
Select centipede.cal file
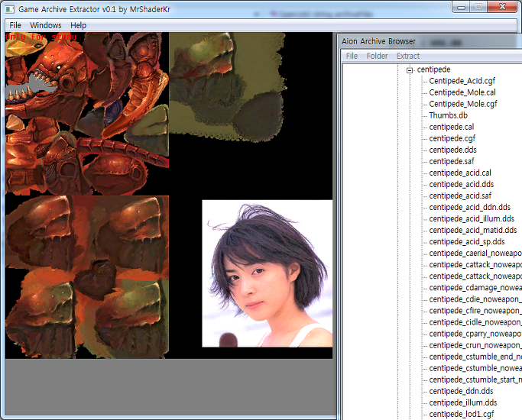coord(452,127)
